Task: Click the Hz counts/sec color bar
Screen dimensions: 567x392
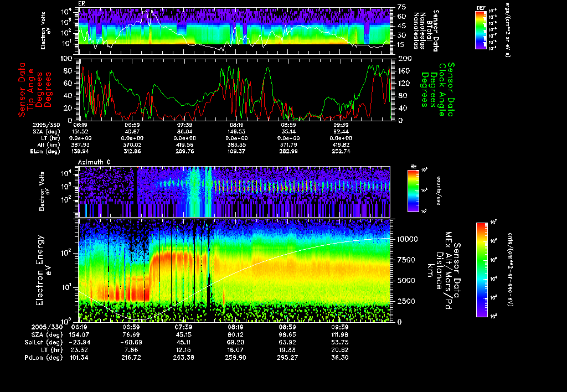Action: 413,190
